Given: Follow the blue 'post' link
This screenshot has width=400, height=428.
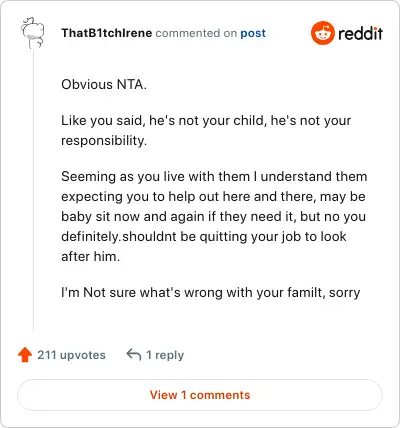Looking at the screenshot, I should pyautogui.click(x=253, y=33).
